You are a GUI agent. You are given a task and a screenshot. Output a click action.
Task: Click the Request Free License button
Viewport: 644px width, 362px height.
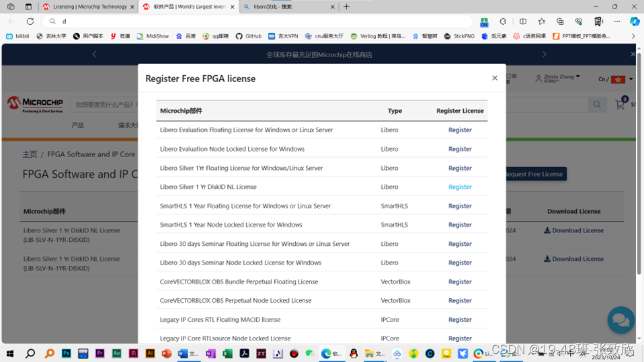[x=536, y=174]
